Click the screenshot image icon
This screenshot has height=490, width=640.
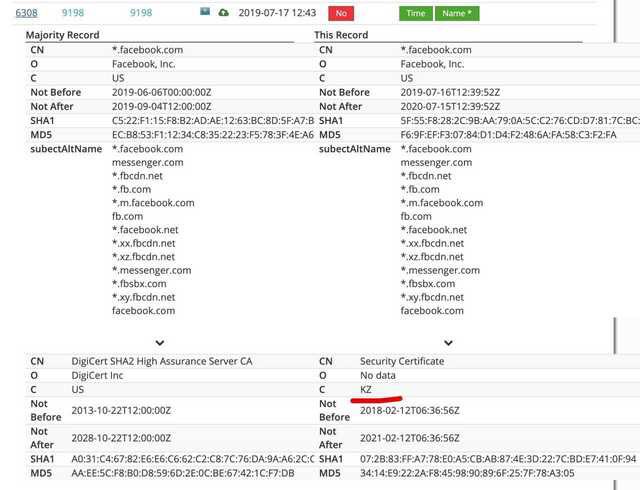(x=205, y=11)
